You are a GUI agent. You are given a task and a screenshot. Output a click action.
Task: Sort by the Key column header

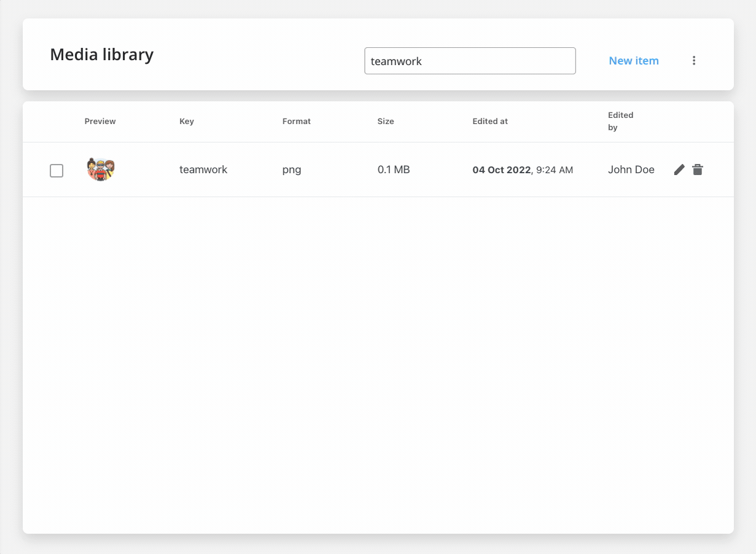(x=186, y=122)
